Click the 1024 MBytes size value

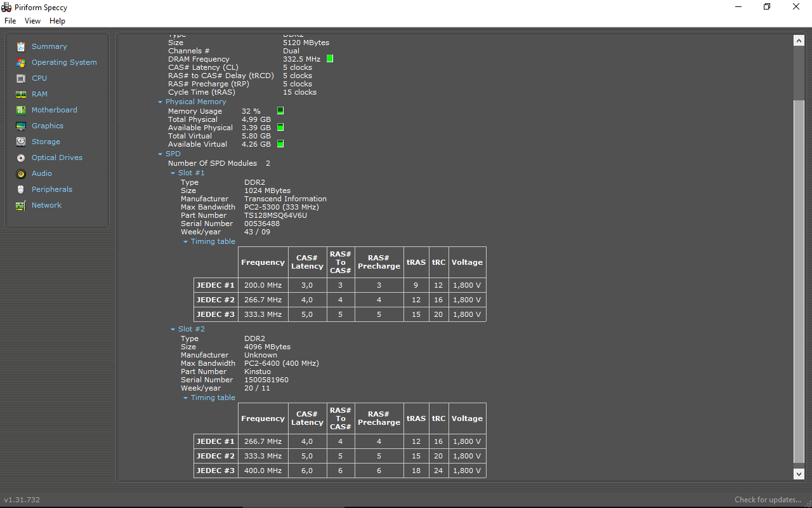point(268,190)
